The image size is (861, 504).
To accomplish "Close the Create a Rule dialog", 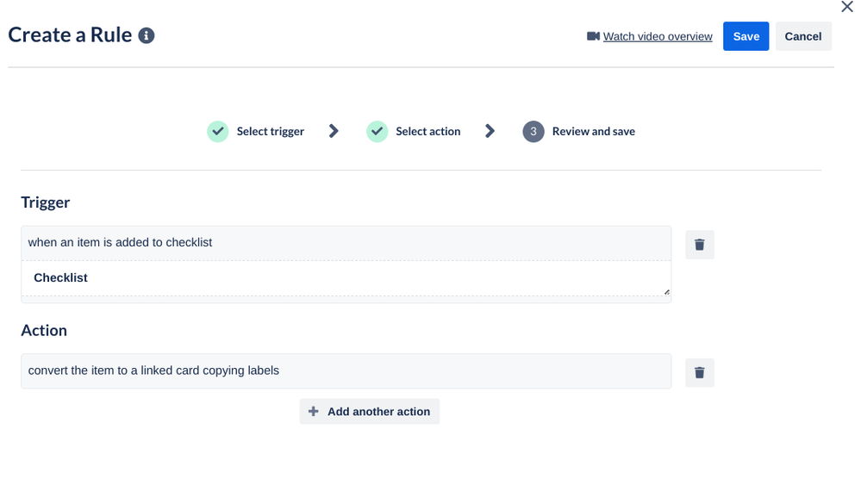I will pyautogui.click(x=846, y=7).
